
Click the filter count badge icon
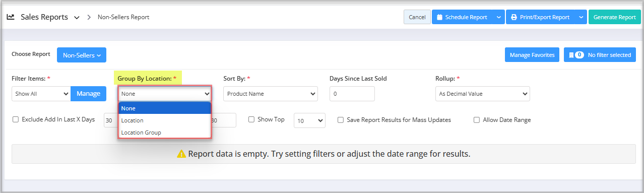576,55
